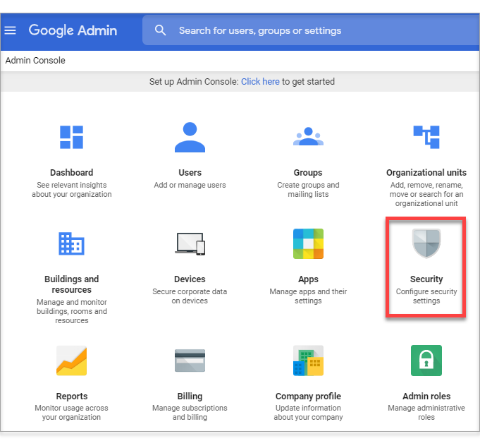The width and height of the screenshot is (480, 448).
Task: Open the Apps colorful grid icon
Action: pos(308,243)
